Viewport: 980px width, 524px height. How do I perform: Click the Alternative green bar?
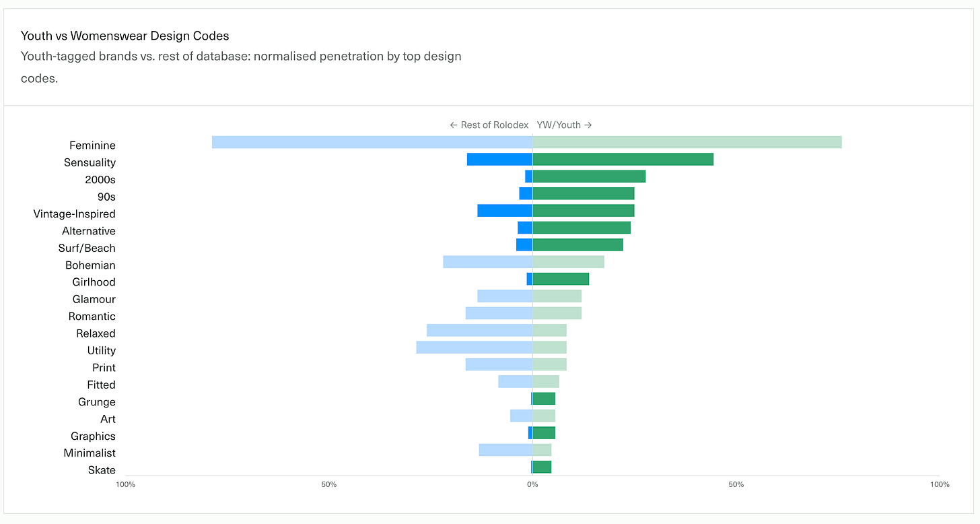tap(582, 228)
